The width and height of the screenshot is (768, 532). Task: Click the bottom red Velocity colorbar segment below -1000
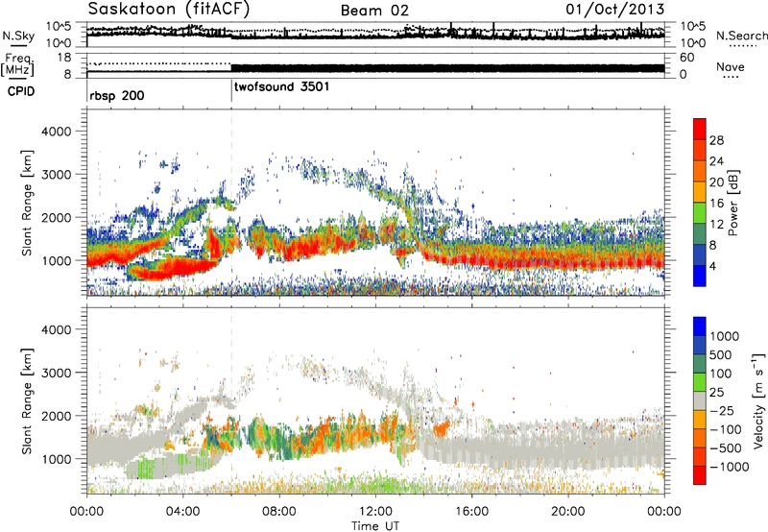700,475
